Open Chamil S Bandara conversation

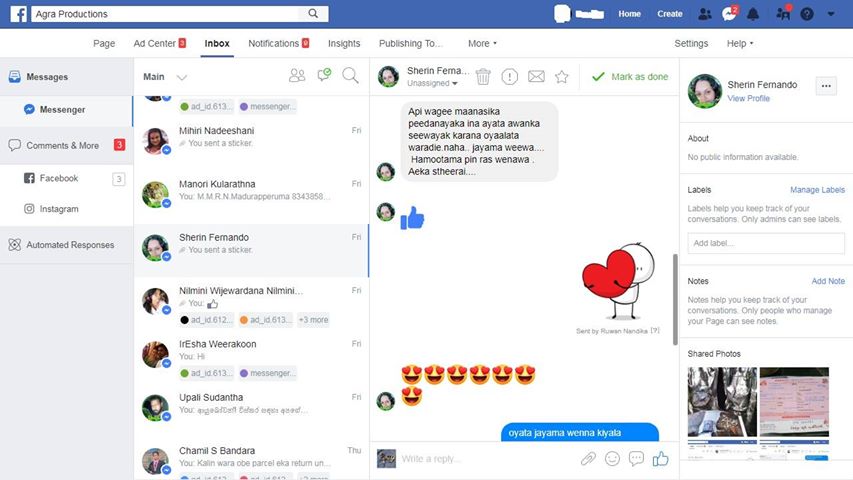tap(251, 459)
